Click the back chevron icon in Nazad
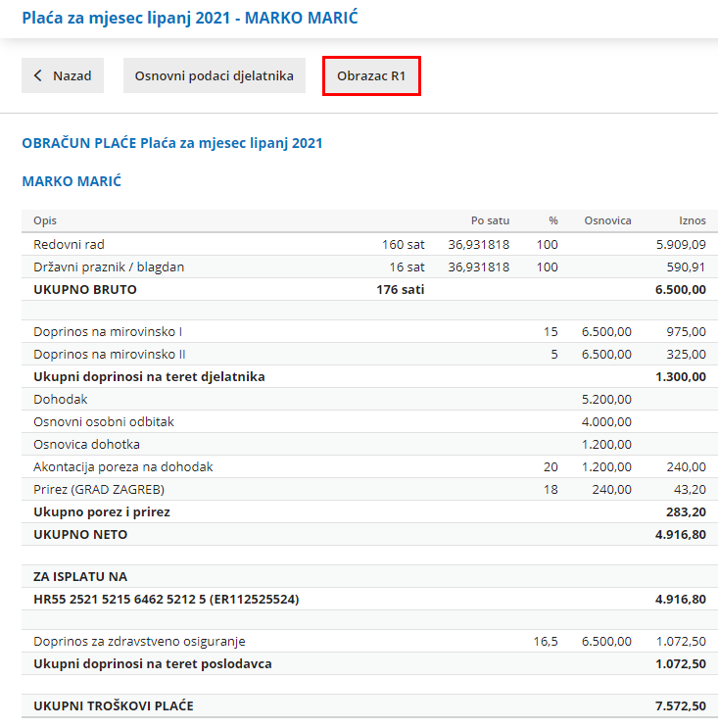 38,75
